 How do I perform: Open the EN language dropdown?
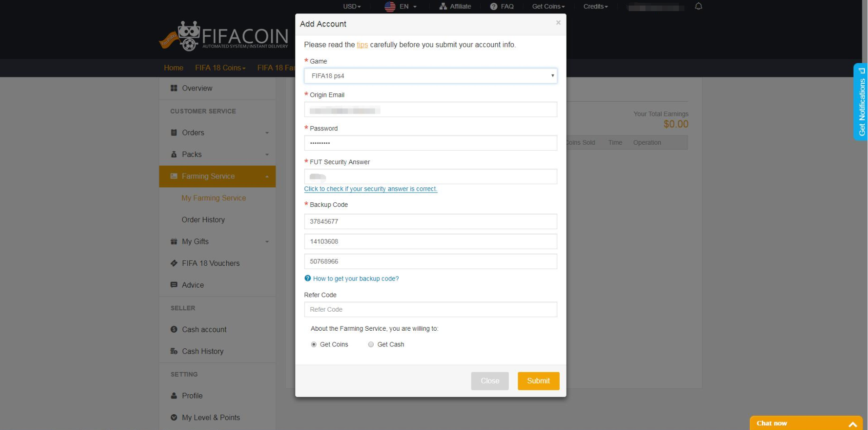[408, 6]
